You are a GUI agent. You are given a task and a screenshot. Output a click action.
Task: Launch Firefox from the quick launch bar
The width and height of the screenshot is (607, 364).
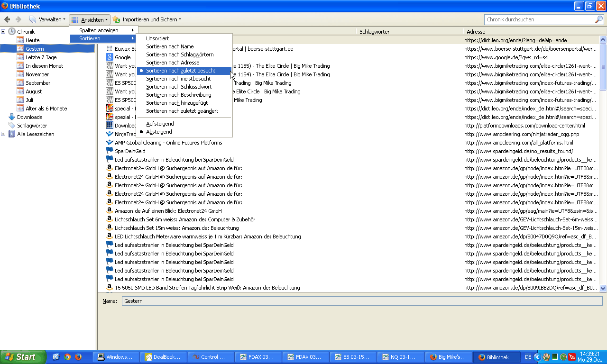pos(78,357)
